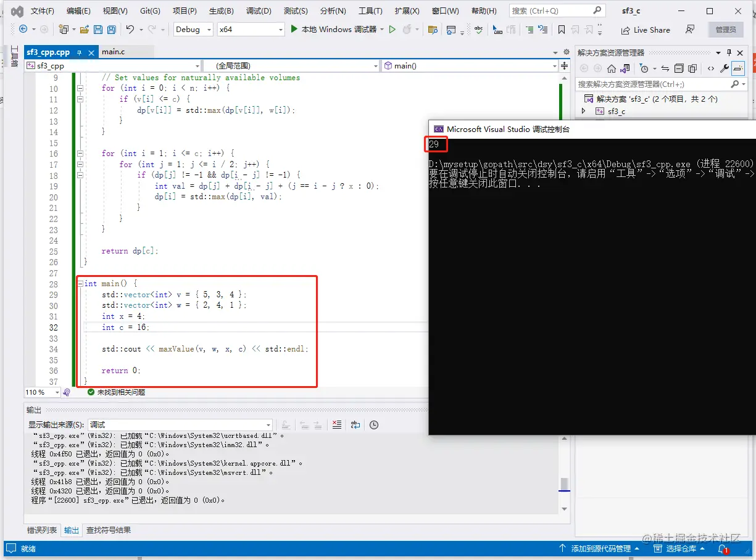Click the 搜索解决方案资源管理器 search field
Screen dimensions: 756x560
[660, 84]
